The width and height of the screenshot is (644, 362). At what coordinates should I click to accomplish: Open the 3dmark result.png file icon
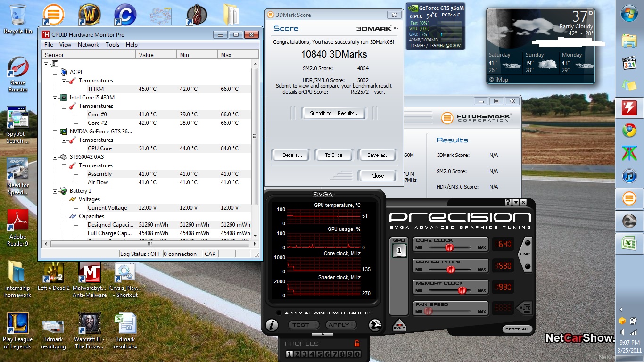click(x=53, y=330)
